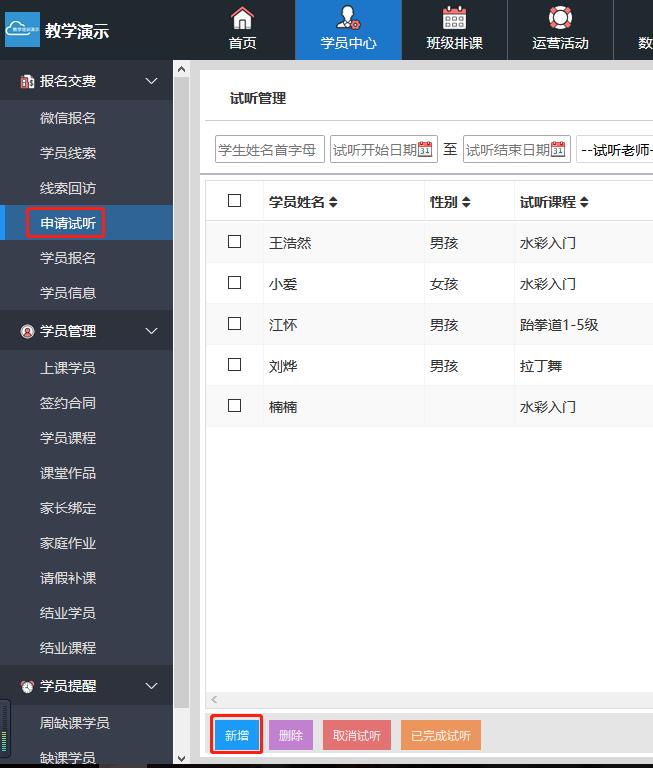Screen dimensions: 653x768
Task: Click the sidebar scrollbar down arrow
Action: pyautogui.click(x=181, y=759)
